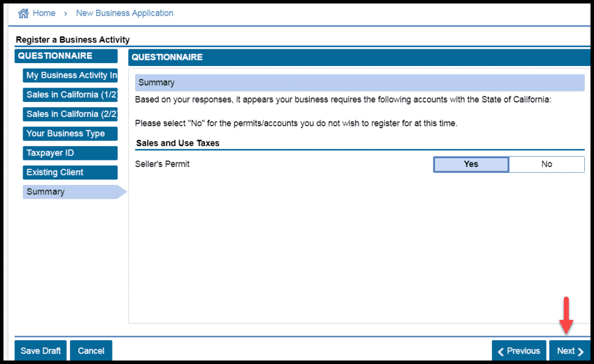Open Sales in California (2/2) step
Image resolution: width=594 pixels, height=364 pixels.
tap(71, 114)
